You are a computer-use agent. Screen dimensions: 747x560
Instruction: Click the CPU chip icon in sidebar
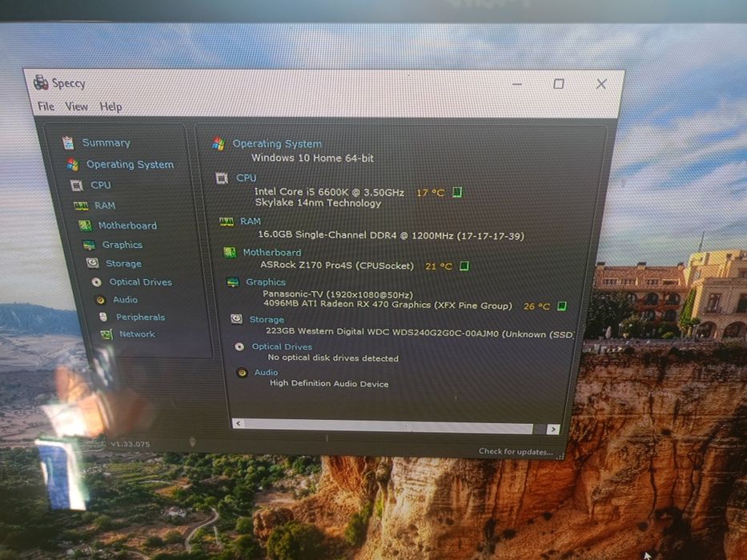[x=76, y=186]
